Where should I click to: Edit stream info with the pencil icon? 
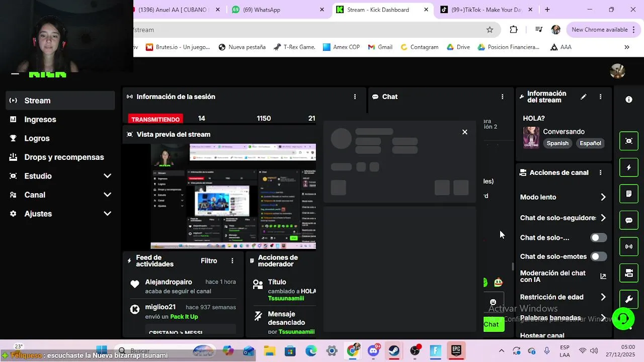(x=584, y=97)
